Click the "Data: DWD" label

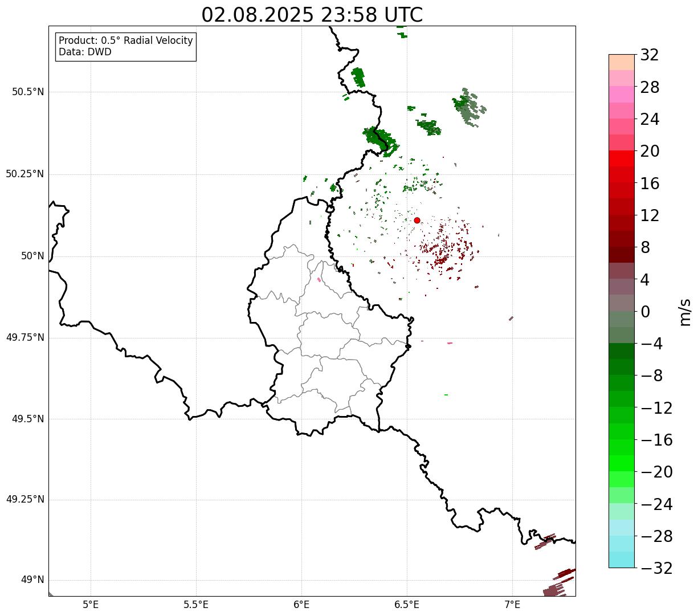point(85,52)
